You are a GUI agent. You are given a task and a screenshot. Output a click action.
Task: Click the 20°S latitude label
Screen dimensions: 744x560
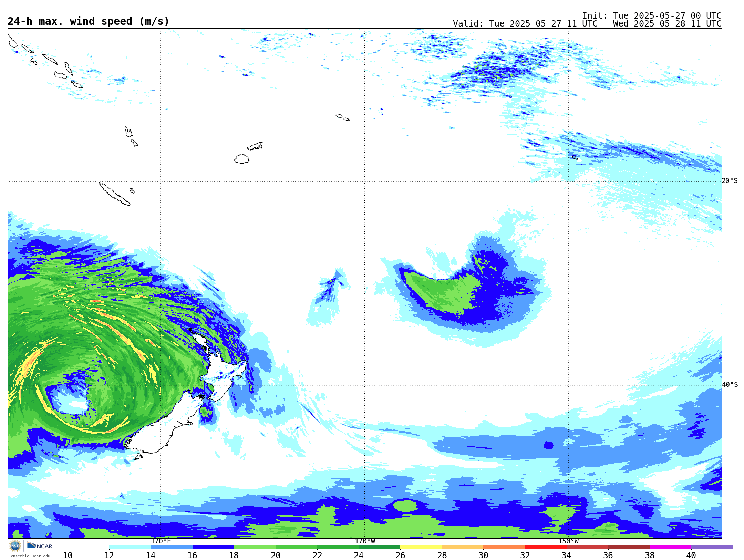(x=730, y=181)
